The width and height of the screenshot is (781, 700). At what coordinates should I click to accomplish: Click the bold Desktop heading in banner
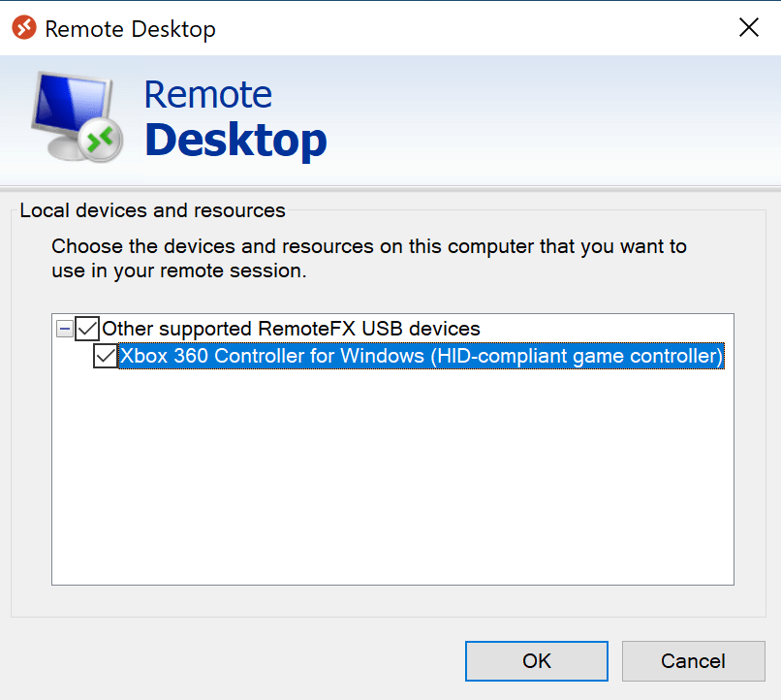tap(235, 141)
